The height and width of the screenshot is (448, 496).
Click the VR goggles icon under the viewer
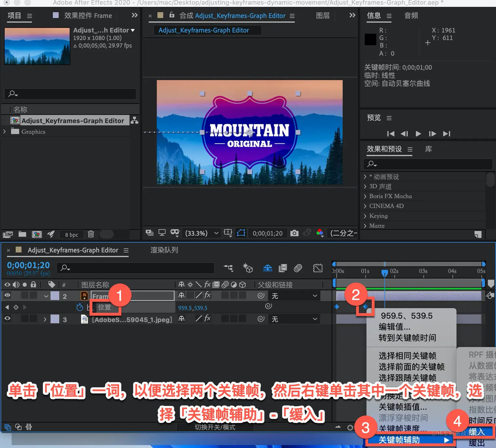175,233
